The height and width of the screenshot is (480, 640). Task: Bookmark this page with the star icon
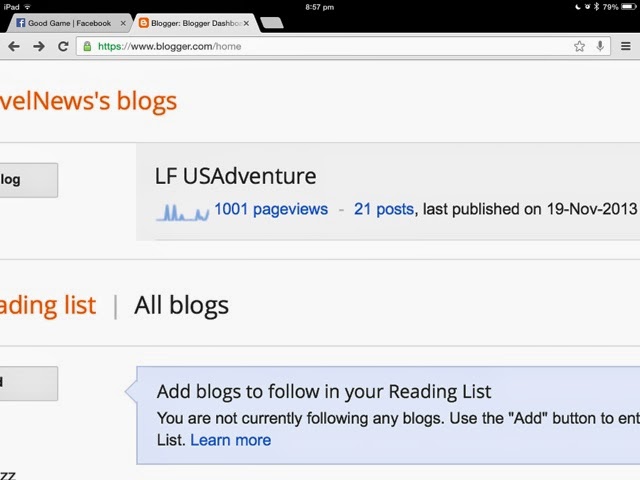579,46
